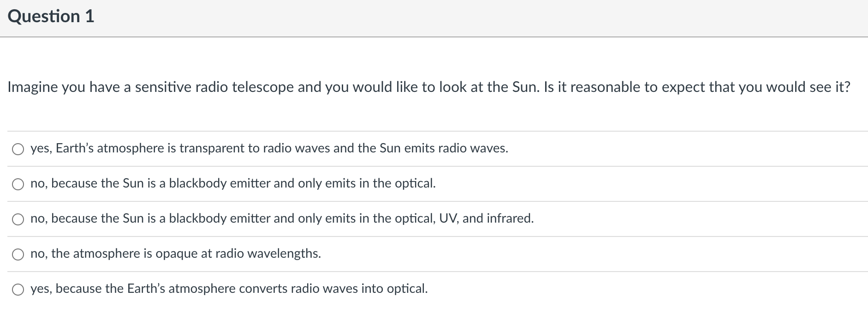Click answer text 'yes, Earth's atmosphere is transparent to radio waves'
This screenshot has width=868, height=315.
coord(269,148)
